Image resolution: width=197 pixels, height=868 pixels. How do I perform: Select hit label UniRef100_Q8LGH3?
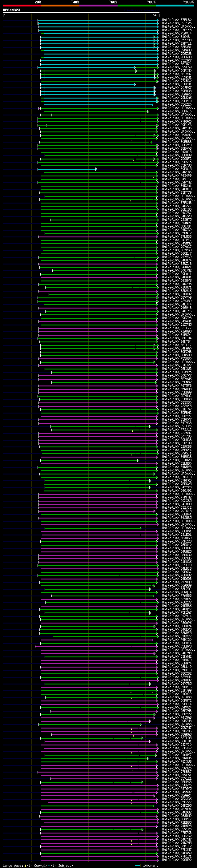point(177,57)
